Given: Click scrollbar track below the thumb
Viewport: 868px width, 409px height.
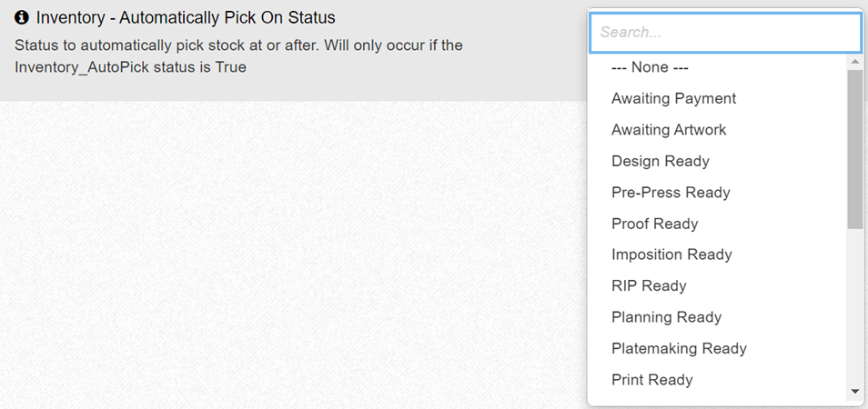Looking at the screenshot, I should click(x=854, y=309).
